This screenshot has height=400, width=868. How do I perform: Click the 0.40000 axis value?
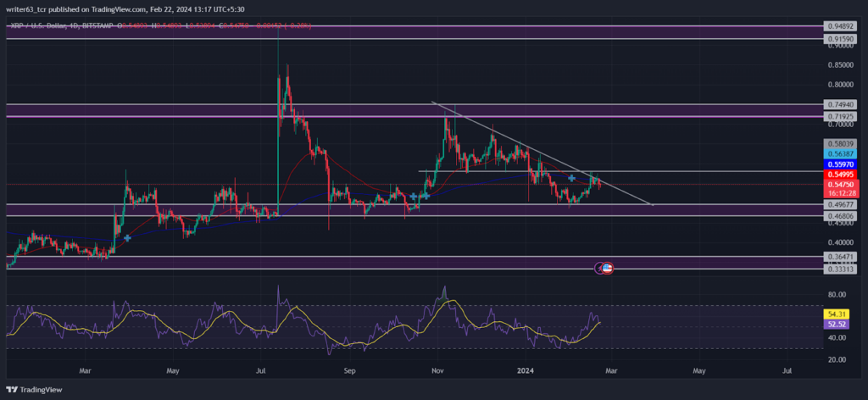click(840, 242)
